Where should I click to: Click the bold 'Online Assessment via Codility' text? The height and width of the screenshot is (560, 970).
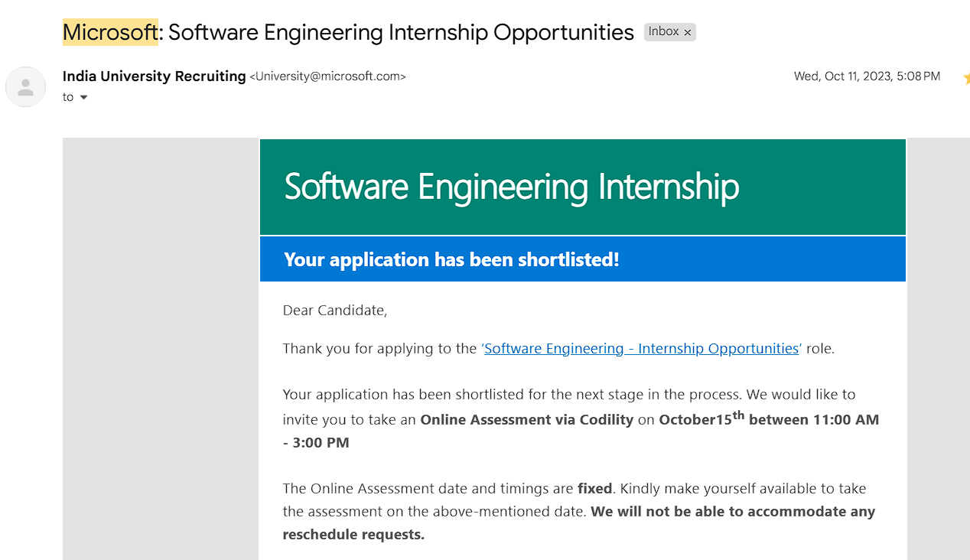coord(527,420)
